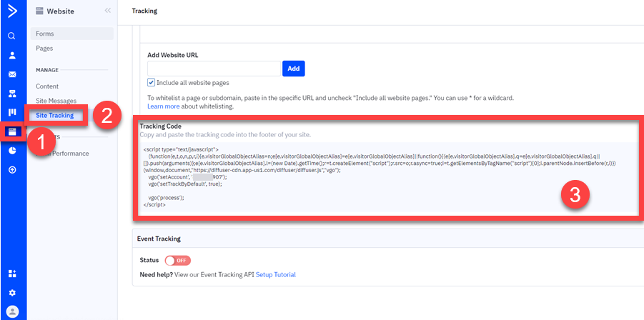This screenshot has height=320, width=644.
Task: Open the Apps grid icon
Action: tap(12, 274)
